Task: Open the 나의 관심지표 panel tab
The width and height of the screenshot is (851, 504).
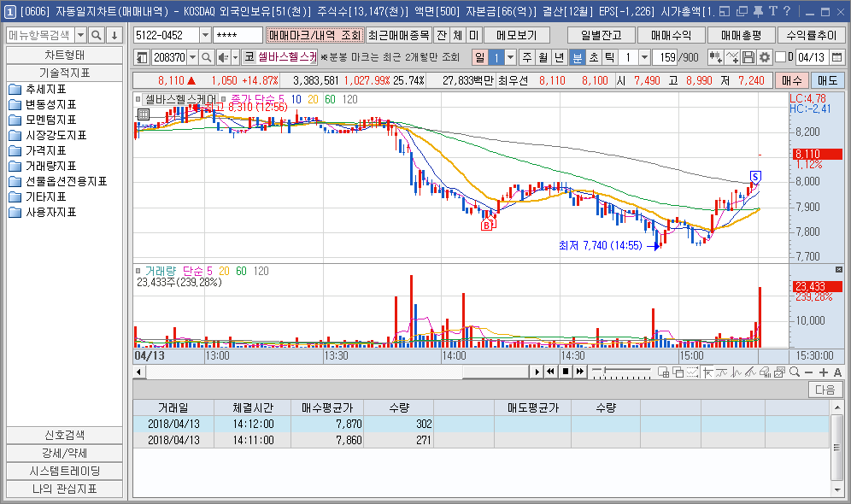Action: (x=65, y=489)
